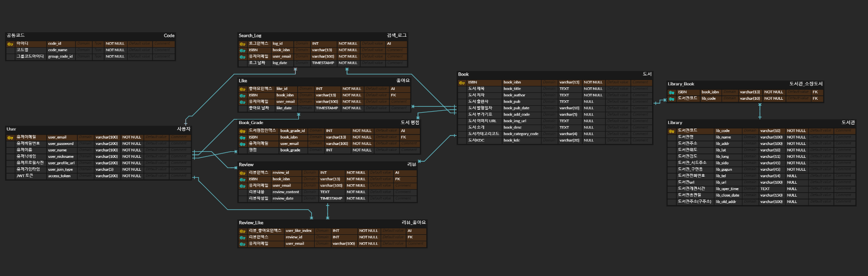Select the 공통코드 table name
The height and width of the screenshot is (276, 868).
16,36
